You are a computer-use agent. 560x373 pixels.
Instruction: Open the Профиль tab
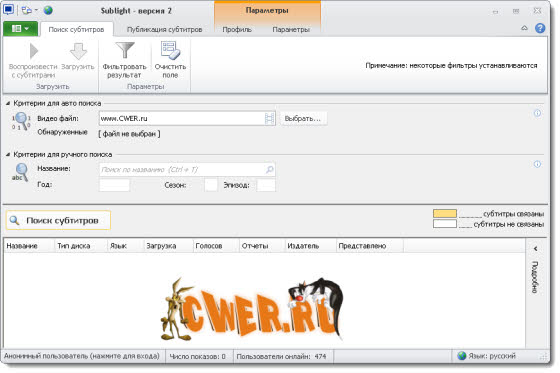(237, 29)
